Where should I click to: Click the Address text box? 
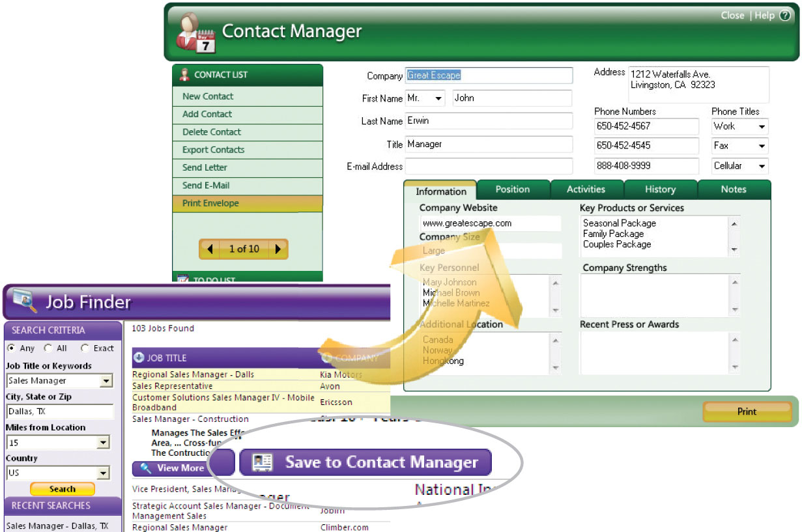click(x=698, y=85)
